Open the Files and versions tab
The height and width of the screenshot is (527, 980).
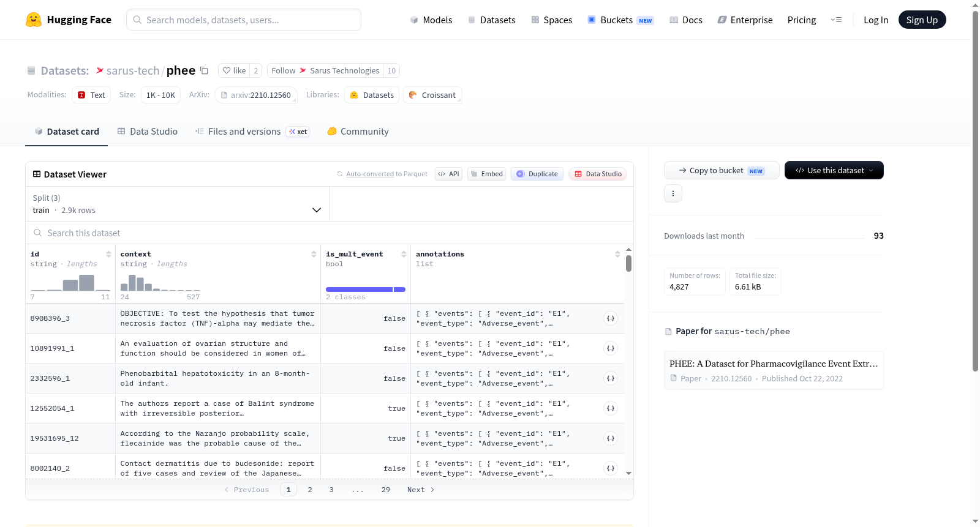click(x=252, y=132)
